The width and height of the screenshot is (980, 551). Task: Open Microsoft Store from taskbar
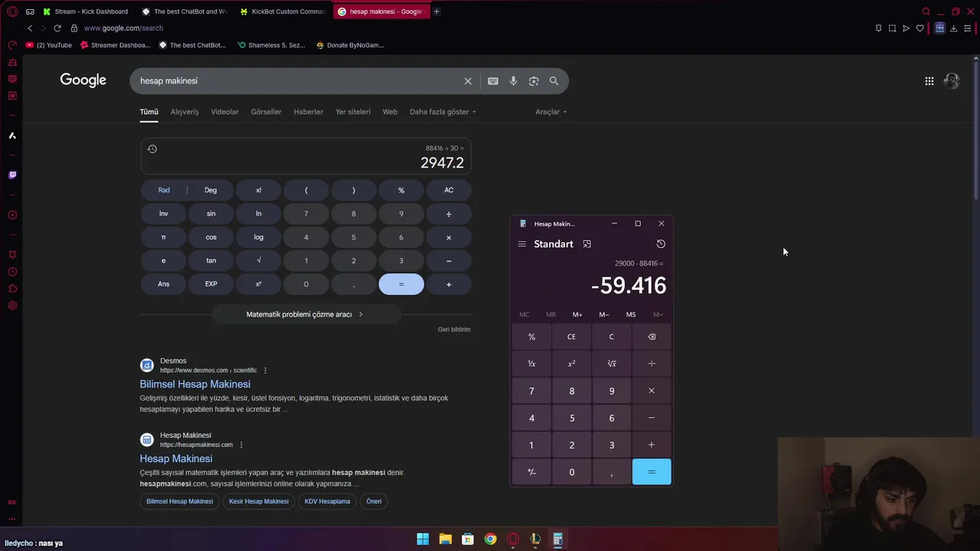click(468, 539)
